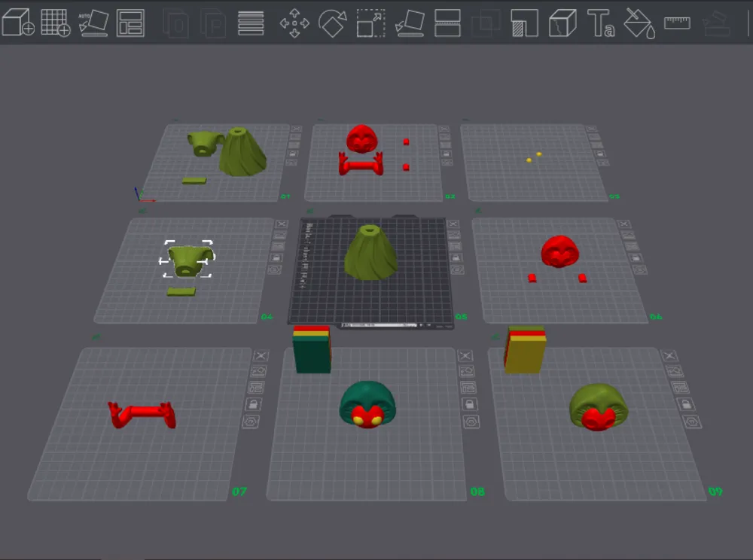Click the Arrange all objects icon
The height and width of the screenshot is (560, 753).
130,23
